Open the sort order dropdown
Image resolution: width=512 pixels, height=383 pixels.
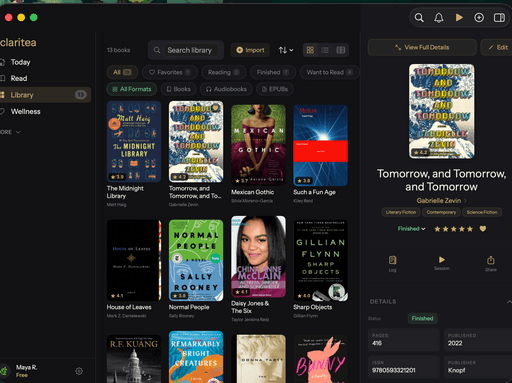tap(286, 50)
